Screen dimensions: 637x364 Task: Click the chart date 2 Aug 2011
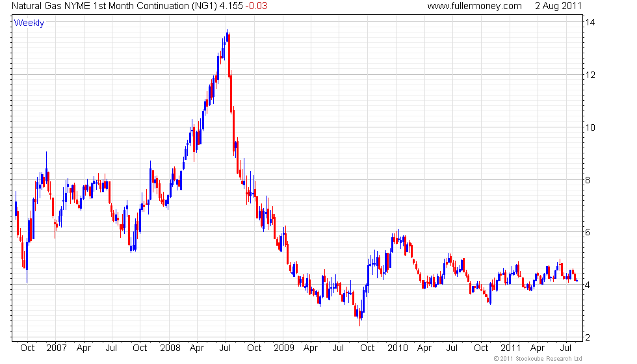558,6
